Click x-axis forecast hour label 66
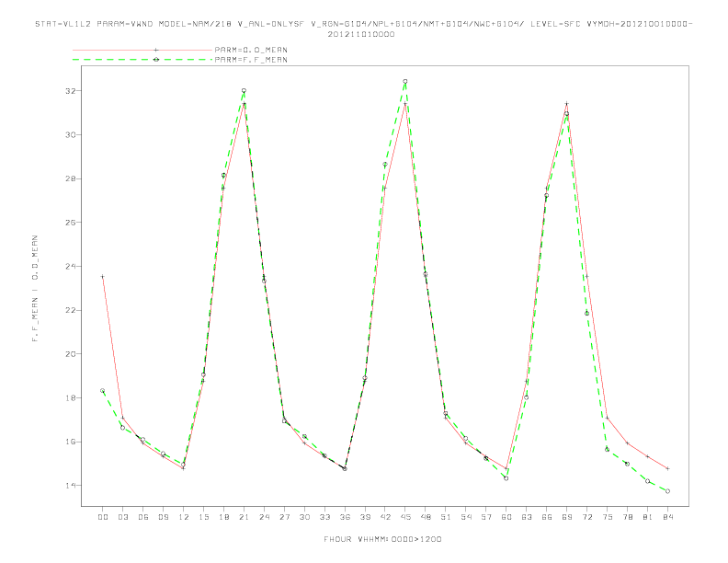 [x=547, y=517]
